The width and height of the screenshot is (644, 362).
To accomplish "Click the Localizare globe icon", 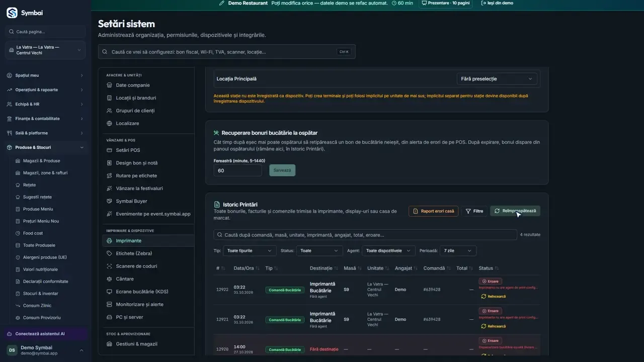I will coord(110,123).
